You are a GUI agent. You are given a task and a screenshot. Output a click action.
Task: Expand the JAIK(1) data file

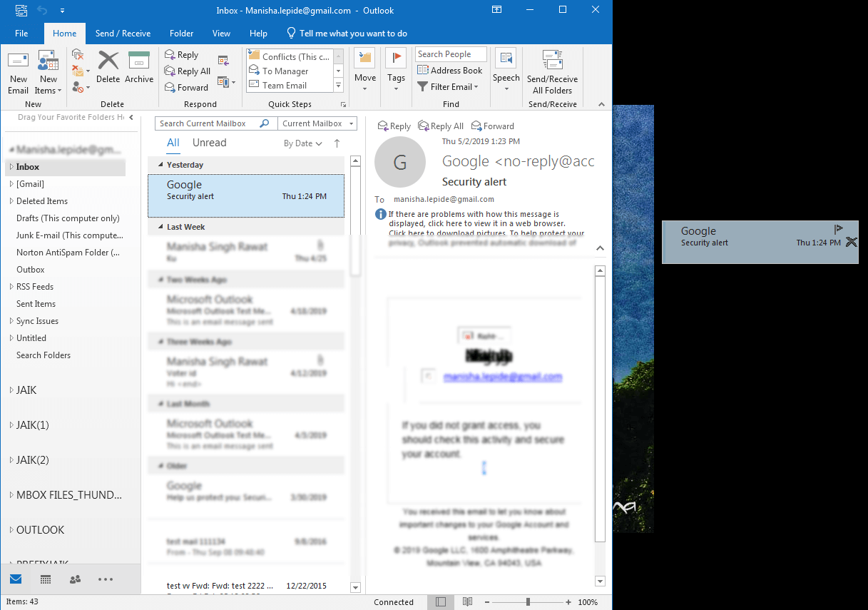[11, 425]
